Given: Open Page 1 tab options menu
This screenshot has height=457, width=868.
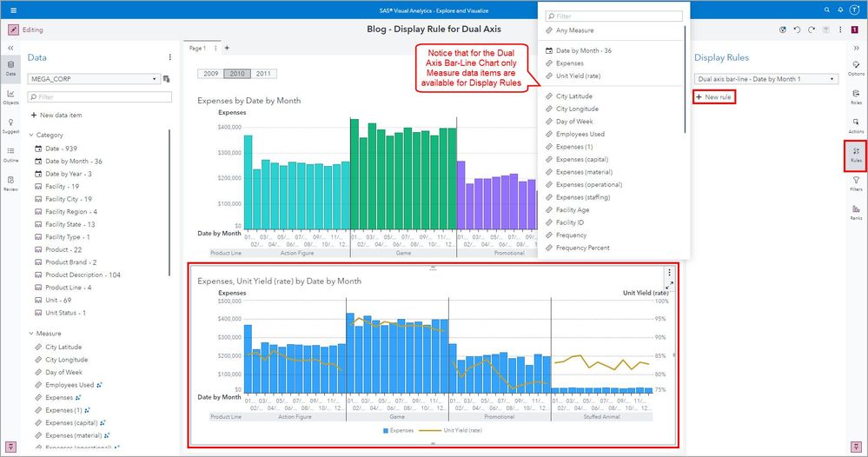Looking at the screenshot, I should (x=215, y=48).
